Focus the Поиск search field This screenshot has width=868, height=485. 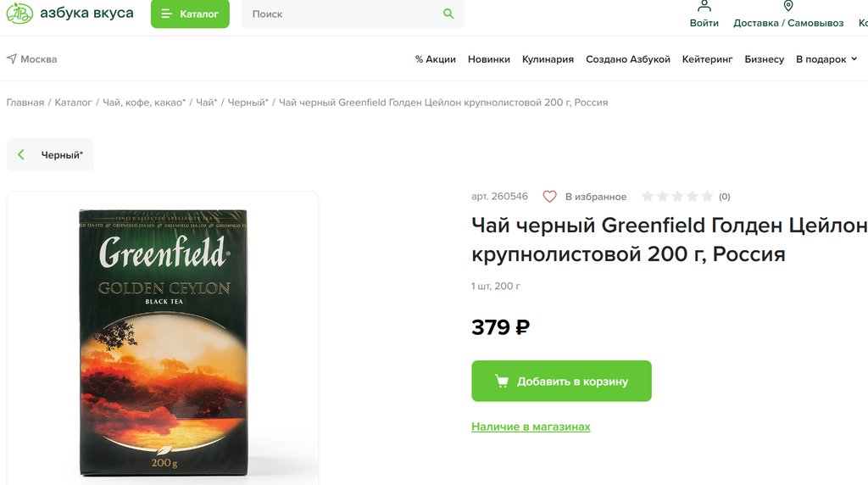click(344, 14)
